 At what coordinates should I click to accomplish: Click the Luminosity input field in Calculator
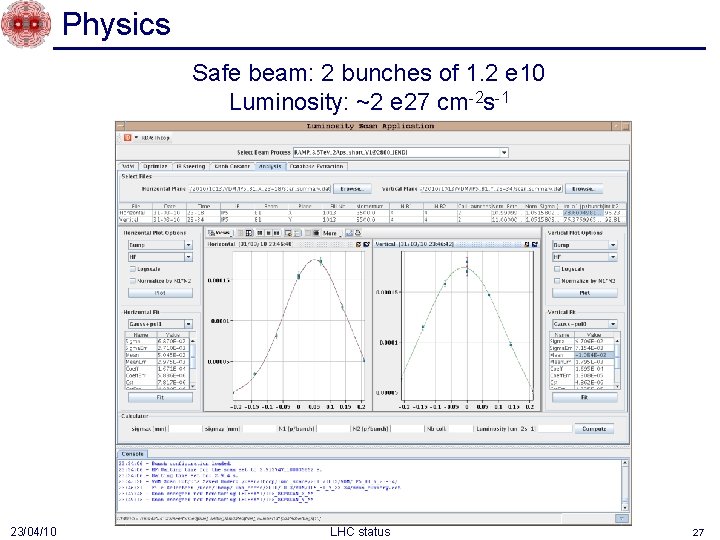554,429
